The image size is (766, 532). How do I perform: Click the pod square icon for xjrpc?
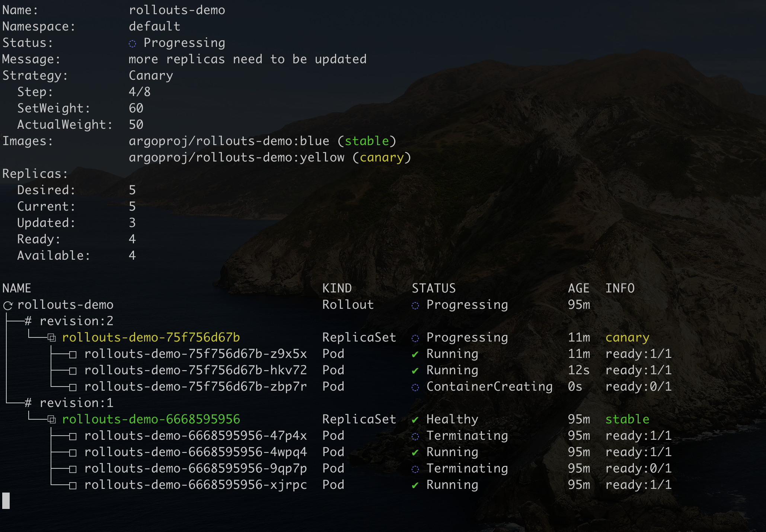coord(73,485)
